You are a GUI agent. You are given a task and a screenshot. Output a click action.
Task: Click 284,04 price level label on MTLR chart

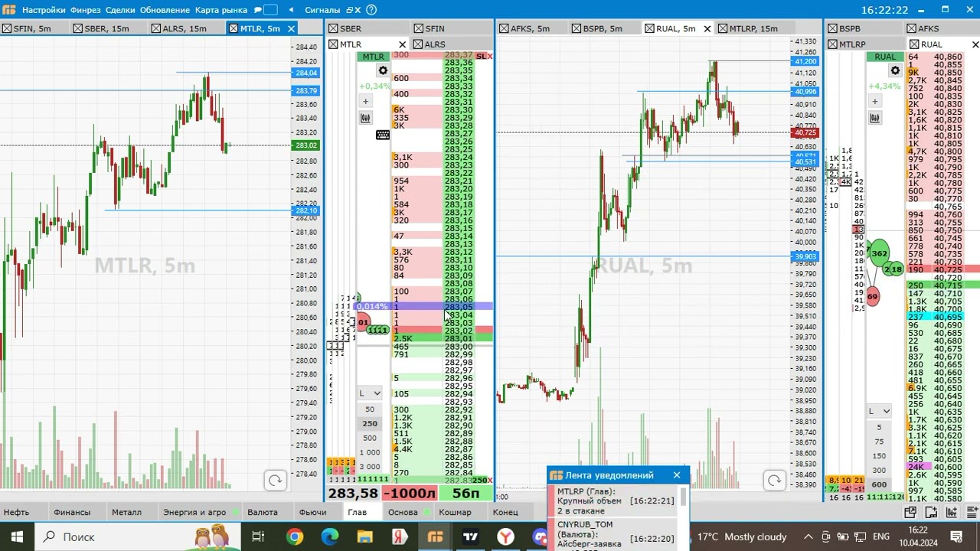tap(306, 73)
